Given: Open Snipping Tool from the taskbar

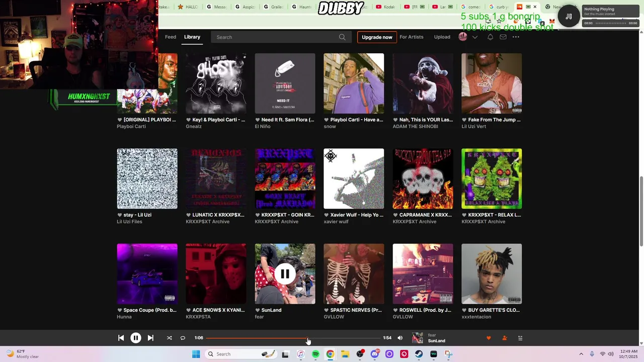Looking at the screenshot, I should [x=448, y=354].
